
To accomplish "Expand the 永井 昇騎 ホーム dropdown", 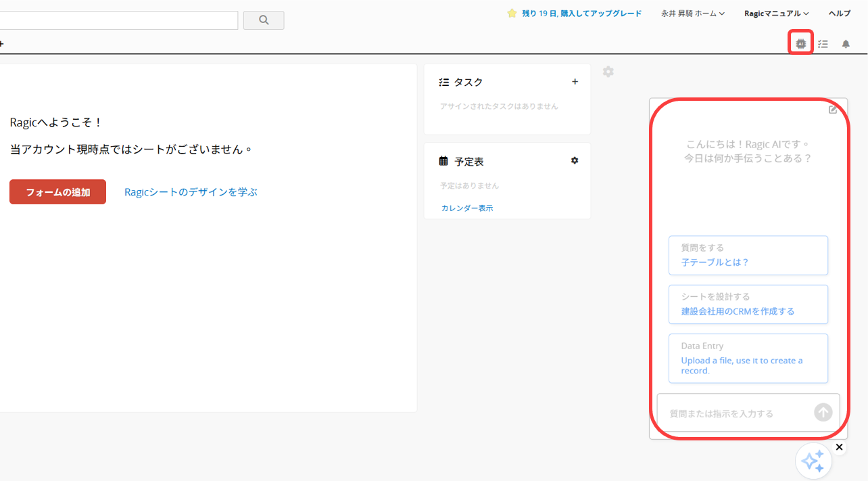I will coord(693,14).
